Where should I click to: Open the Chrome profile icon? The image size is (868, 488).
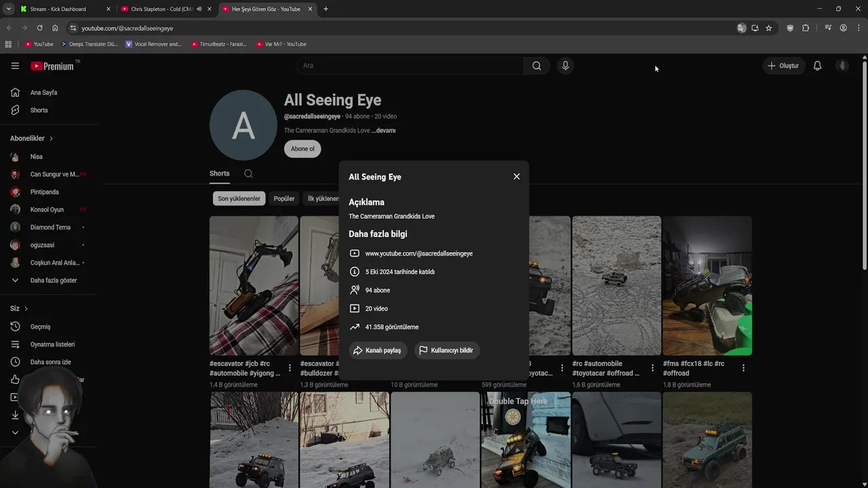tap(843, 28)
